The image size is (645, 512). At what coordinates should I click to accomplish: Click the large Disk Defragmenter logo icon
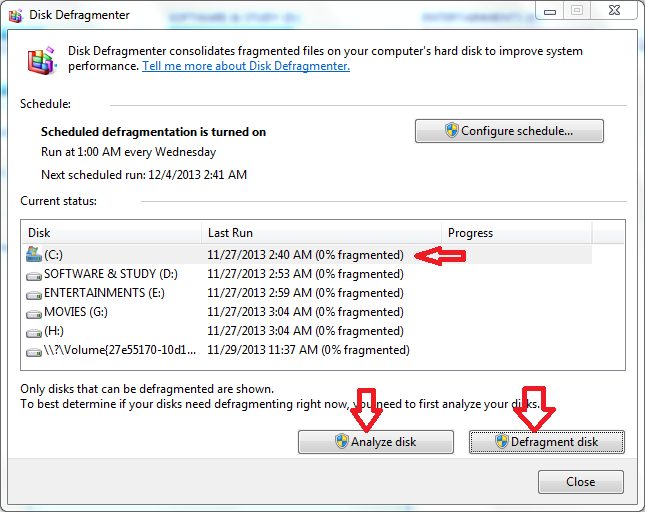click(41, 61)
